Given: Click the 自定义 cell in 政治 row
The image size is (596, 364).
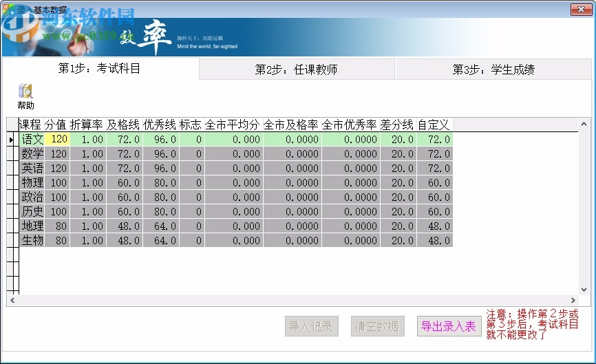Looking at the screenshot, I should click(x=434, y=197).
